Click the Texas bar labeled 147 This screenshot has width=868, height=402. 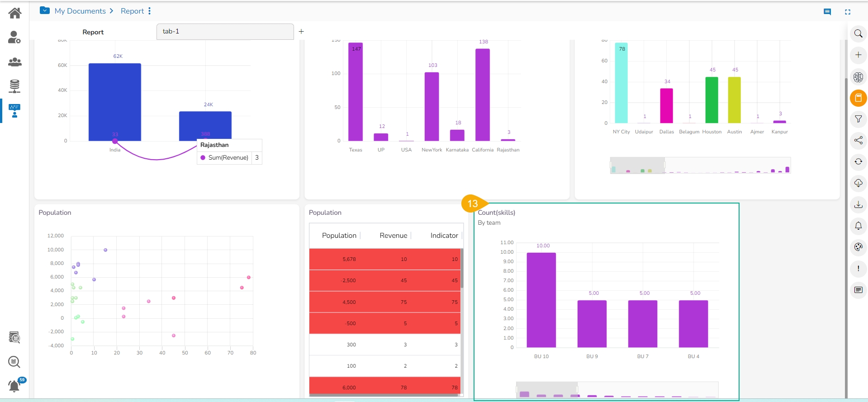(356, 92)
